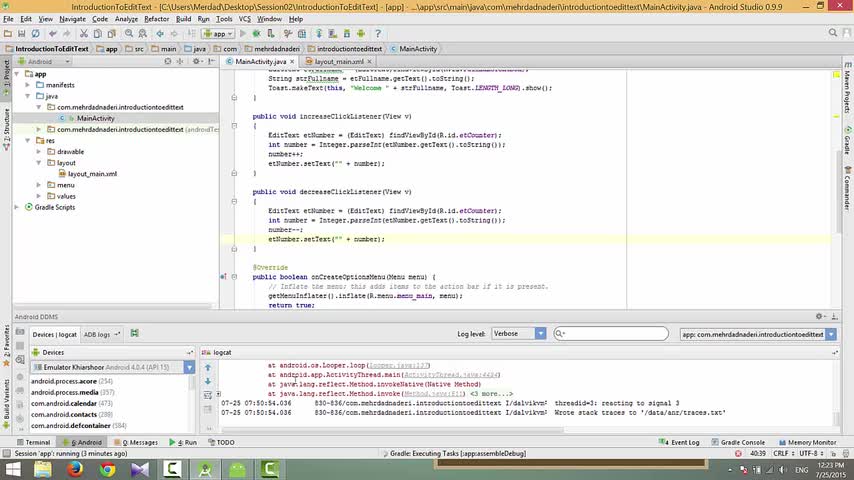The height and width of the screenshot is (480, 854).
Task: Open the Memory Monitor
Action: 807,442
